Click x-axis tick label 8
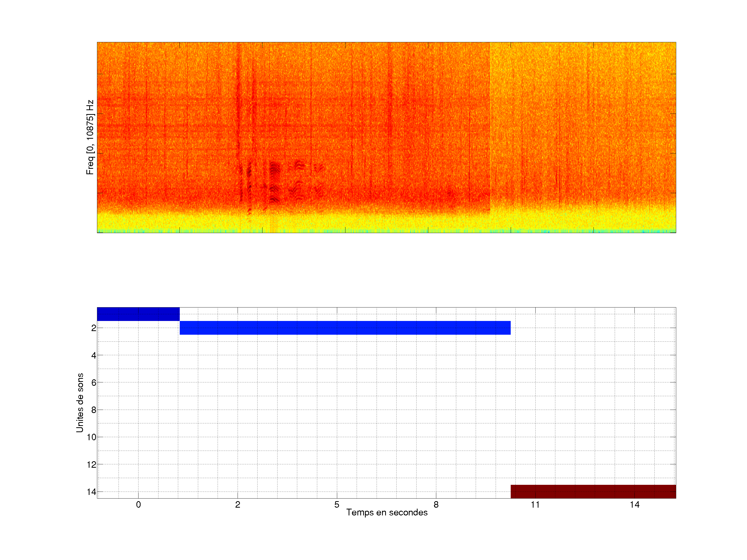 point(436,505)
